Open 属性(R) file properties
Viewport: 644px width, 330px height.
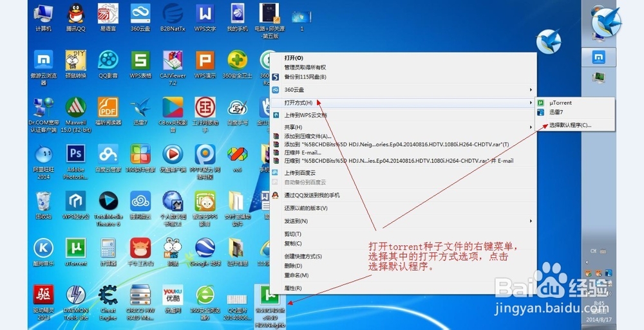tap(403, 288)
